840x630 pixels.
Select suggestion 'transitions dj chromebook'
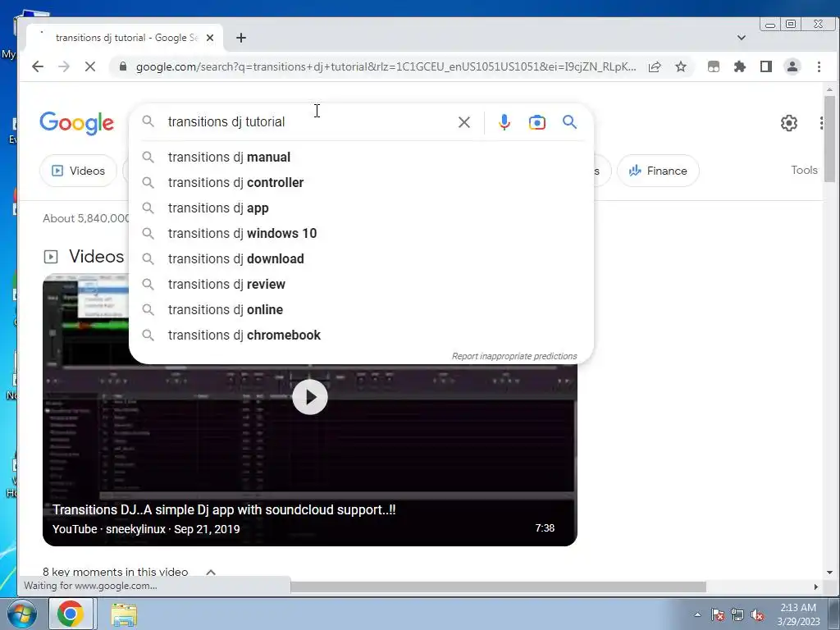[x=361, y=336]
